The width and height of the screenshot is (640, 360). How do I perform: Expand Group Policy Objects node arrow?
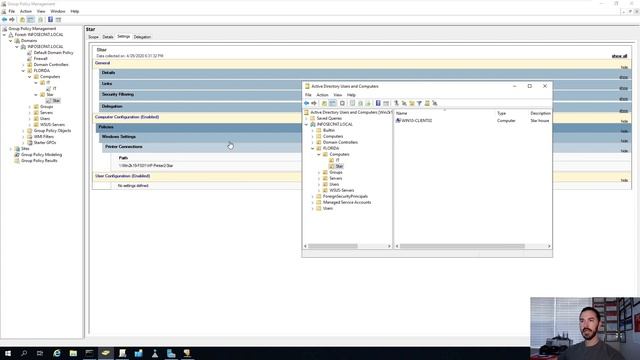pos(23,131)
